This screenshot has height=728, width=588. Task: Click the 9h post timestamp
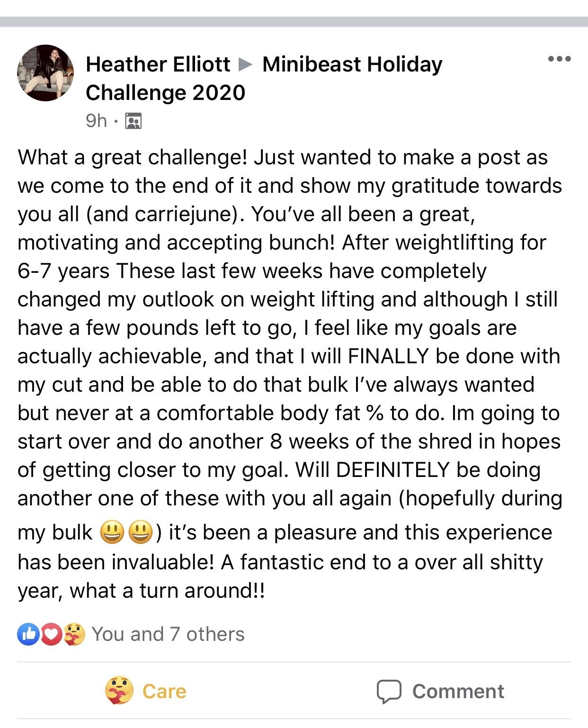pos(96,121)
